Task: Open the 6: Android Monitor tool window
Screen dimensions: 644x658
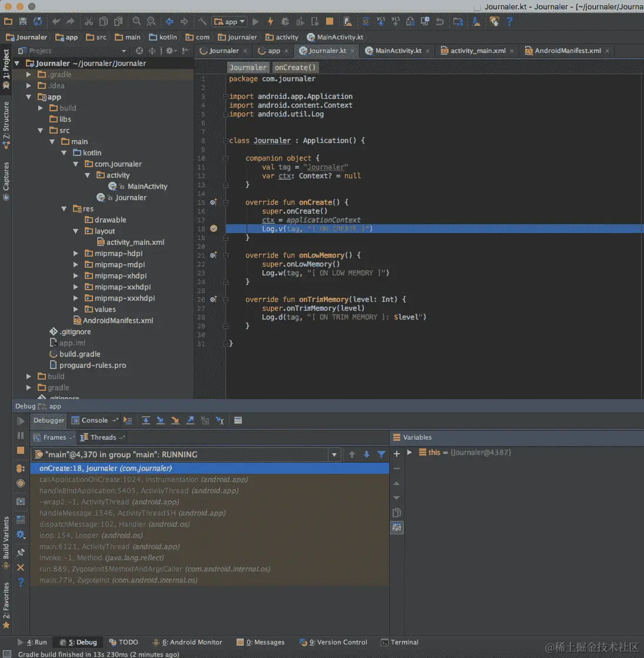Action: [187, 642]
